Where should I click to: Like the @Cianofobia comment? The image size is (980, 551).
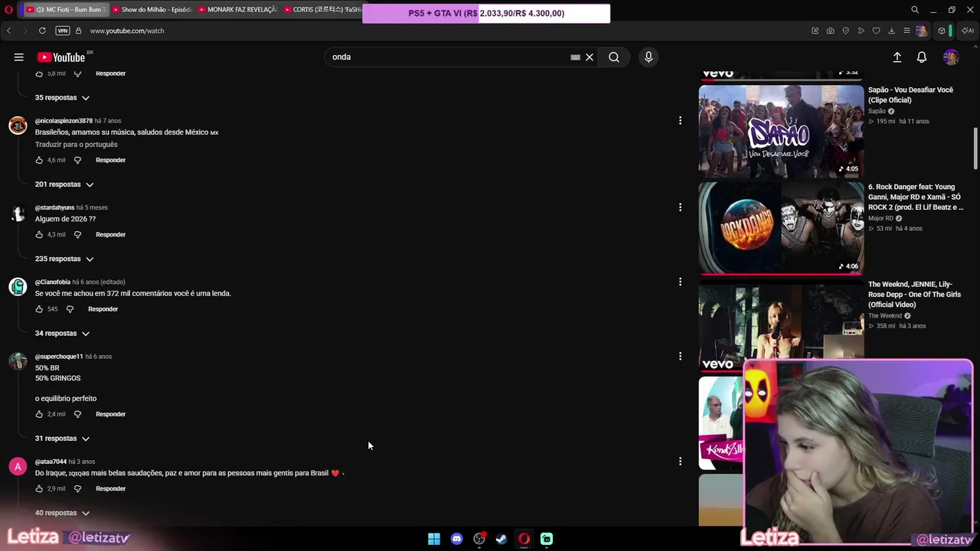pos(39,309)
